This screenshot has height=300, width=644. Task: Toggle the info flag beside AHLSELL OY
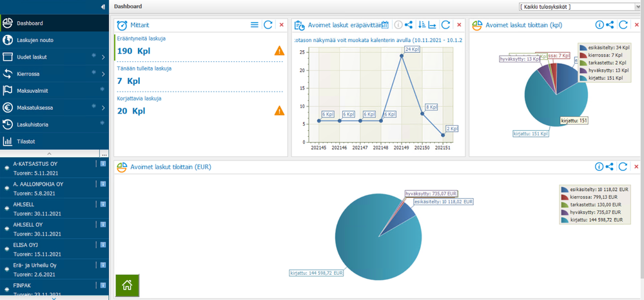click(x=103, y=225)
